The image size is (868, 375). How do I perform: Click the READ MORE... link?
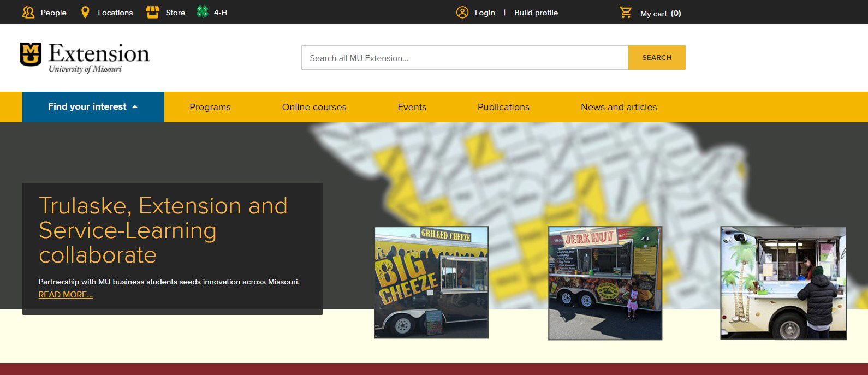pyautogui.click(x=66, y=295)
